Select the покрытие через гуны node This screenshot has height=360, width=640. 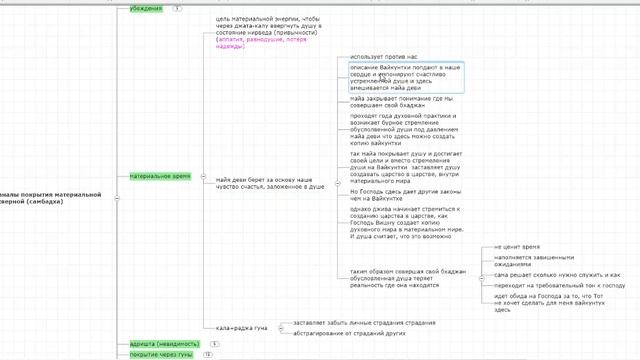coord(161,355)
